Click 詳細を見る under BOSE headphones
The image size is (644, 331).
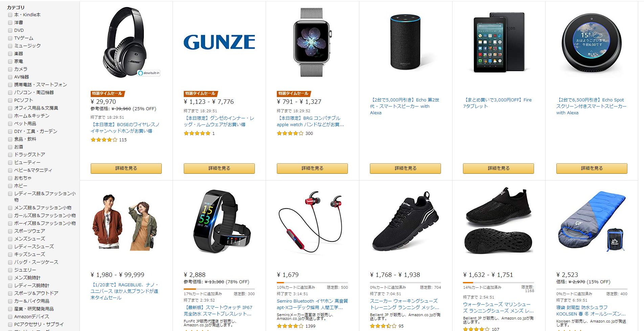[x=126, y=168]
